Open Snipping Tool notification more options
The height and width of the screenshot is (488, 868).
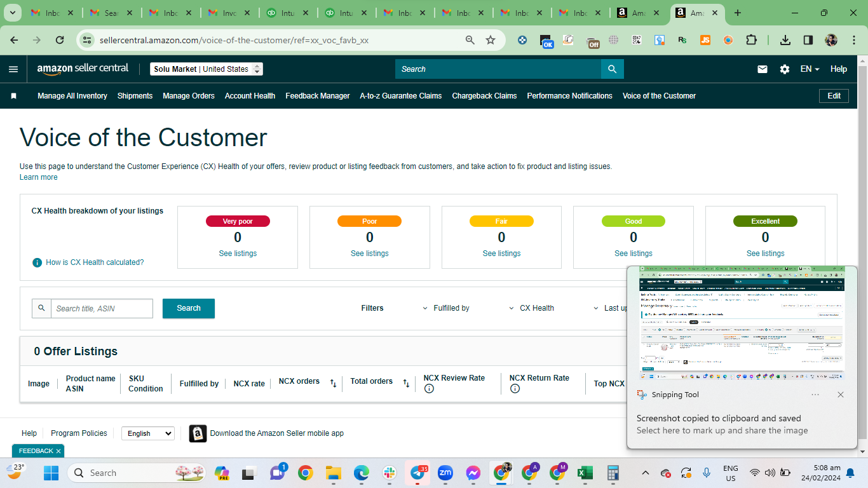point(815,395)
